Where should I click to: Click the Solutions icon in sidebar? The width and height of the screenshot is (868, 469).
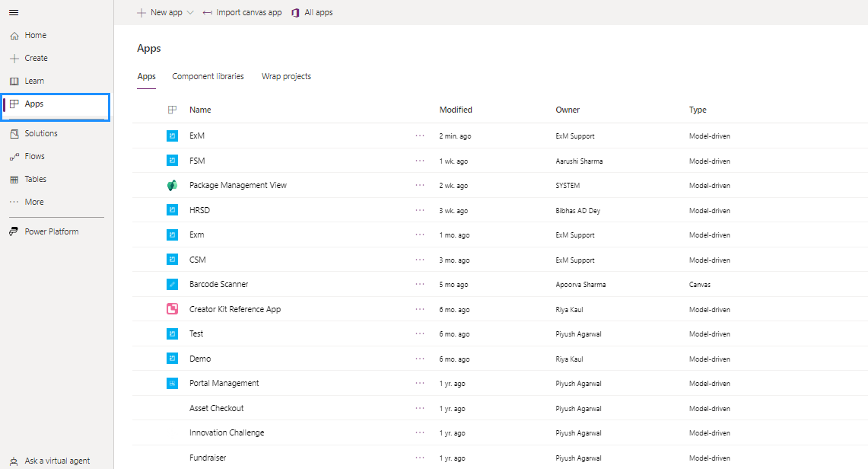[x=14, y=133]
